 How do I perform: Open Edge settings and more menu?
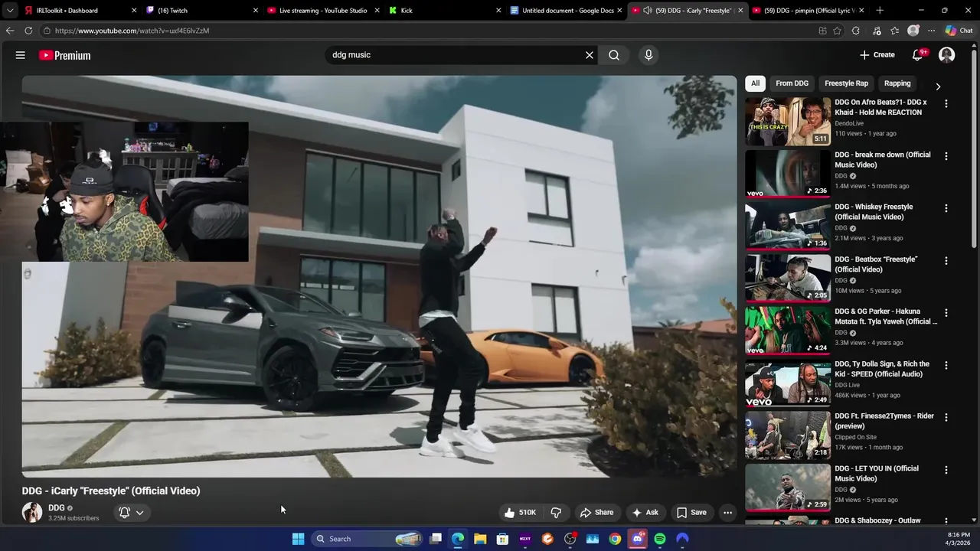(x=931, y=31)
